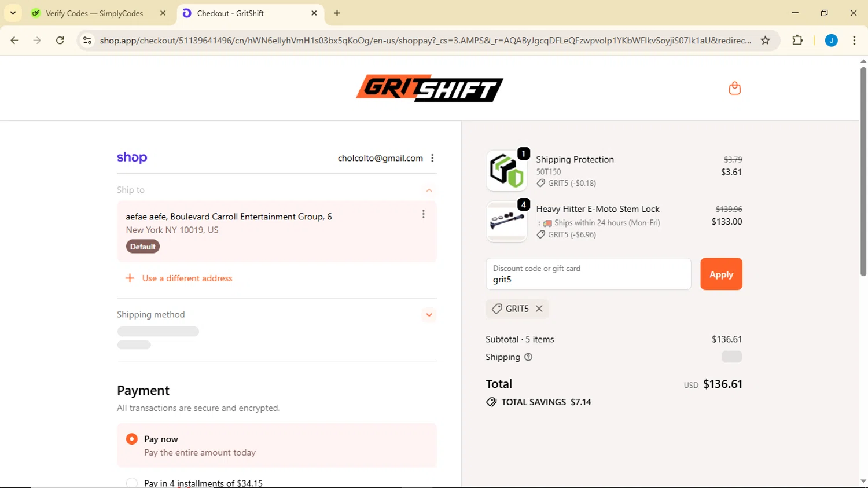
Task: Click the Apply discount button
Action: (x=721, y=274)
